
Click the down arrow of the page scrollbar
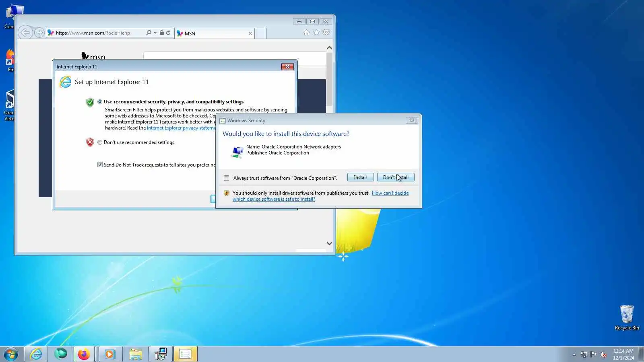tap(329, 243)
